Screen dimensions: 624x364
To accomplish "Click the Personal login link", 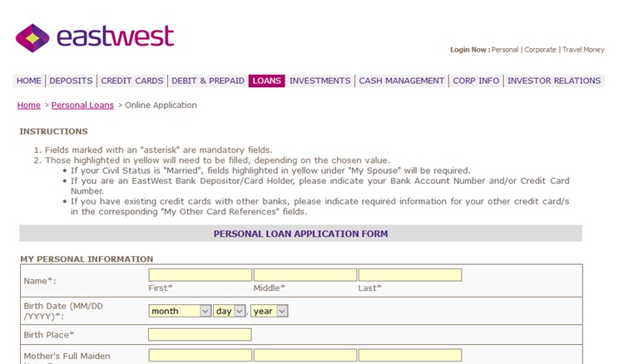I will [x=505, y=50].
